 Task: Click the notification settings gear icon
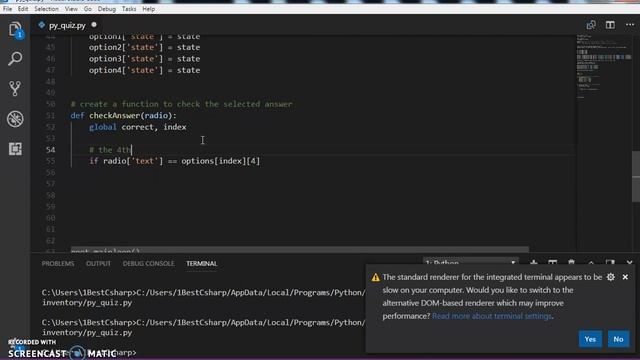611,277
